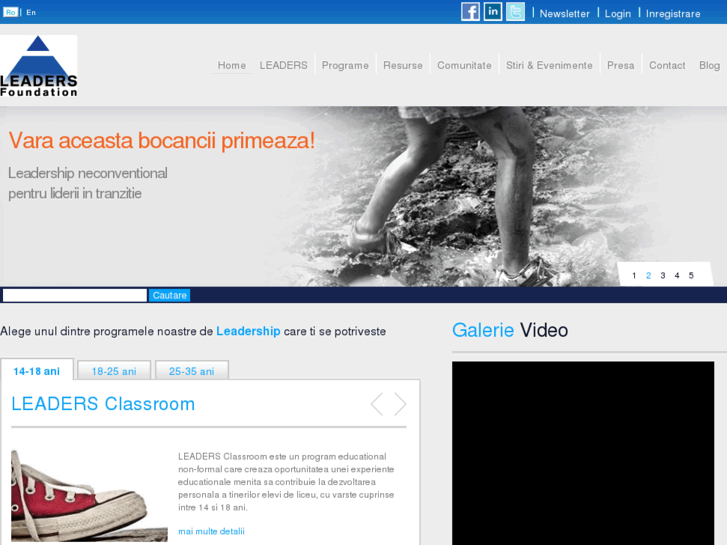Select slide 2 in banner pager
727x545 pixels.
tap(648, 276)
